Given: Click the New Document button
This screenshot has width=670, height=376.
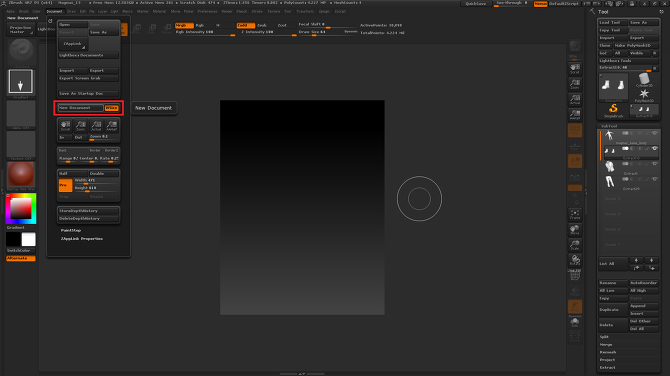Looking at the screenshot, I should point(81,108).
